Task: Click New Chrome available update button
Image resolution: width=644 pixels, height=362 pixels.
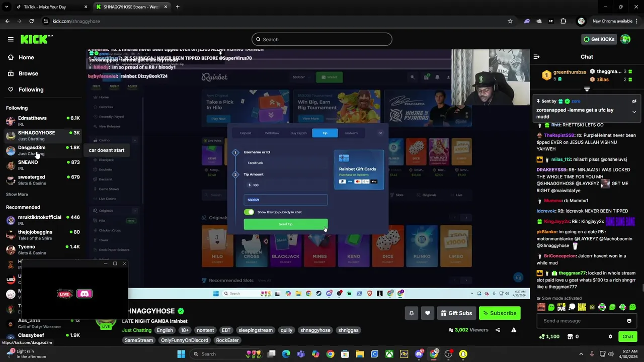Action: tap(612, 21)
